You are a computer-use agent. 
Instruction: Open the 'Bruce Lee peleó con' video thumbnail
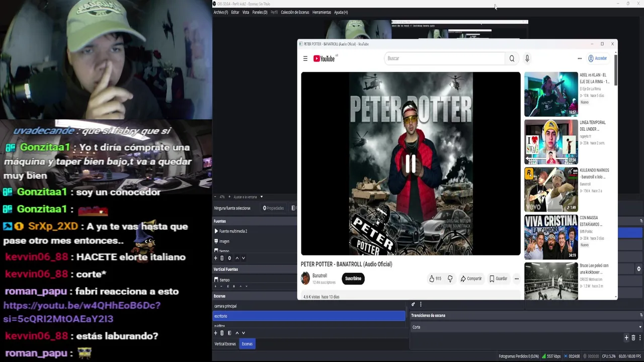coord(551,281)
